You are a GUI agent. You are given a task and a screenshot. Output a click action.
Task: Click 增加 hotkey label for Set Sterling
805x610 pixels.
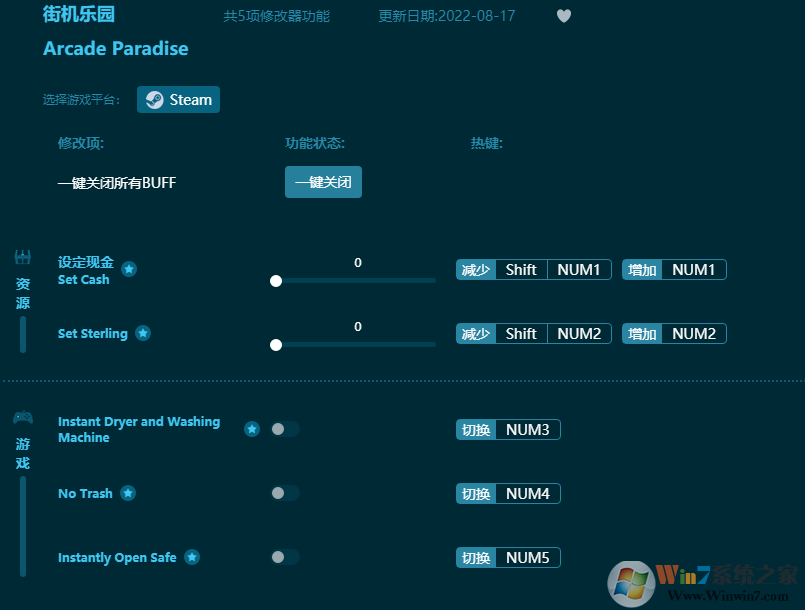pos(642,334)
